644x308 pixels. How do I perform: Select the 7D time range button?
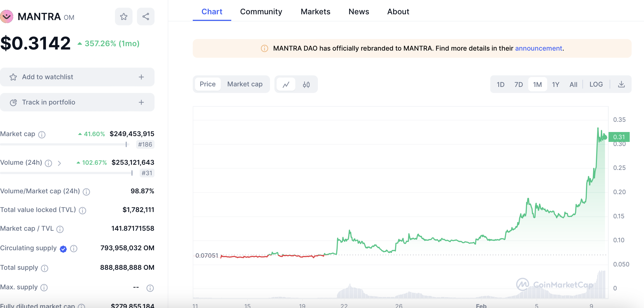click(x=518, y=84)
